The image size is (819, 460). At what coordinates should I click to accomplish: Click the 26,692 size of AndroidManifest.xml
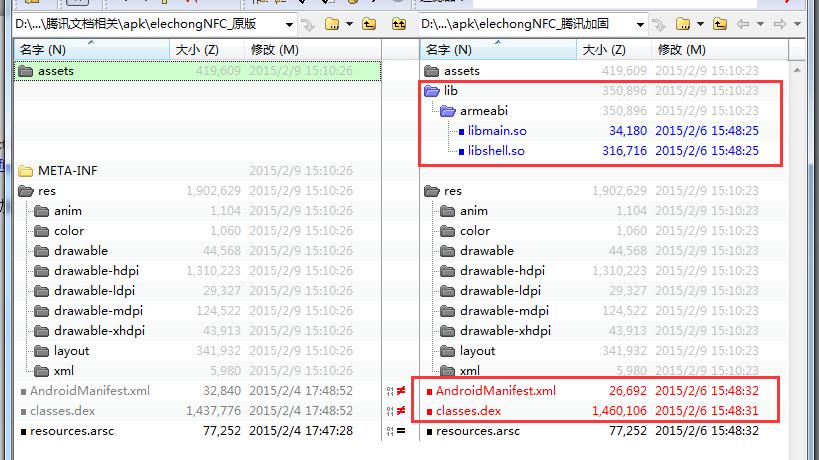tap(628, 391)
